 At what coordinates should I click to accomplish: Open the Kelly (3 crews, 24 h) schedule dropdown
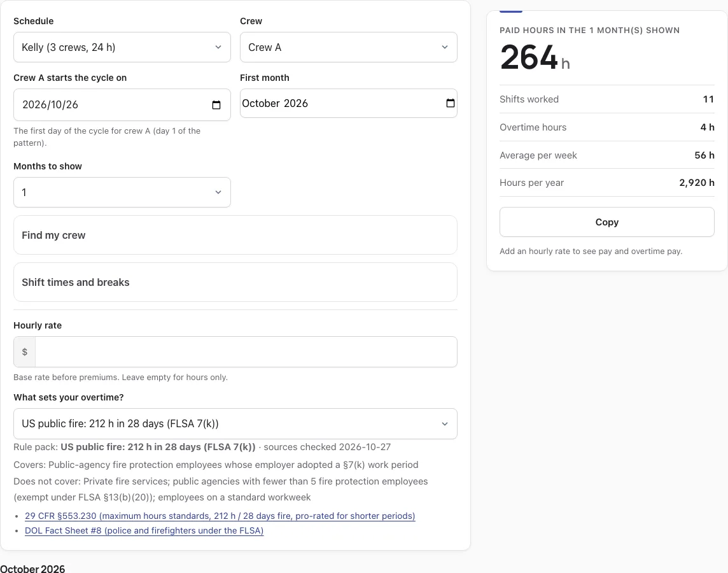click(122, 47)
